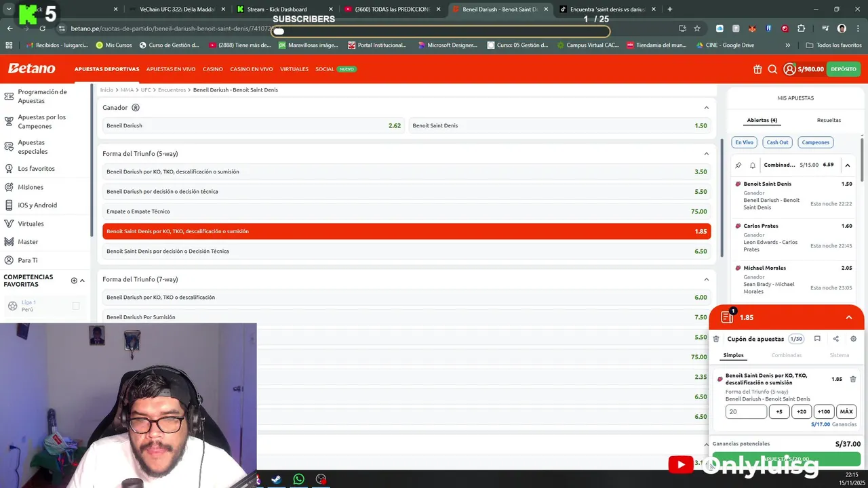868x488 pixels.
Task: Toggle bell notification for Combinada bet
Action: pyautogui.click(x=752, y=165)
